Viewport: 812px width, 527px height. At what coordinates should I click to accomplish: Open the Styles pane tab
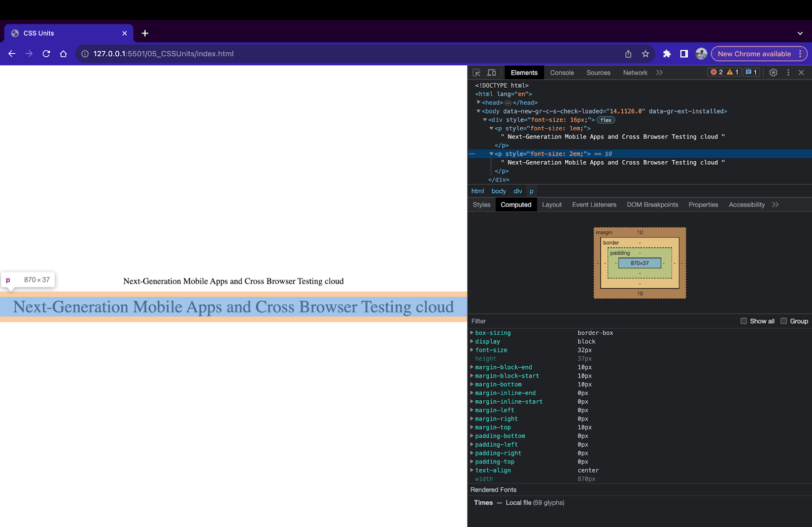[x=481, y=205]
